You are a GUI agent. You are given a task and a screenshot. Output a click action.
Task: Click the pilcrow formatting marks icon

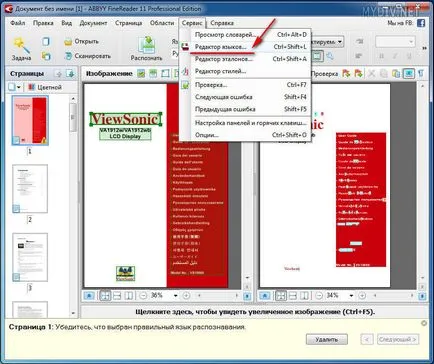click(421, 74)
